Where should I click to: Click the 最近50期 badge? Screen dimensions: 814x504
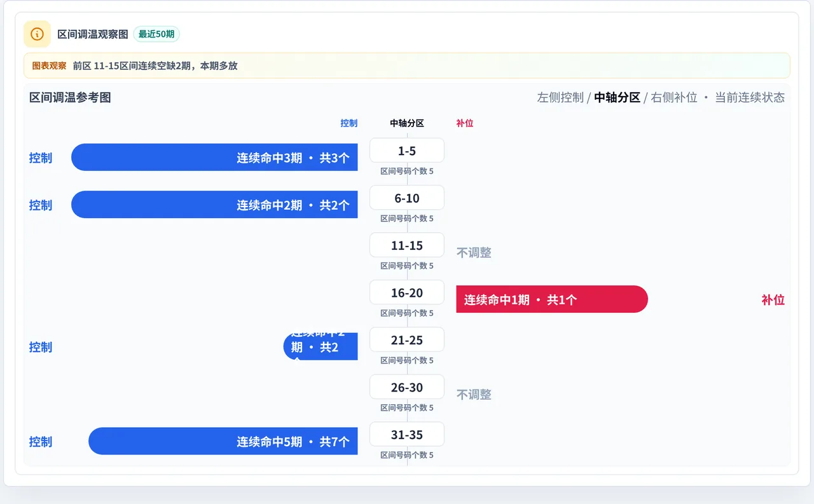pyautogui.click(x=156, y=34)
